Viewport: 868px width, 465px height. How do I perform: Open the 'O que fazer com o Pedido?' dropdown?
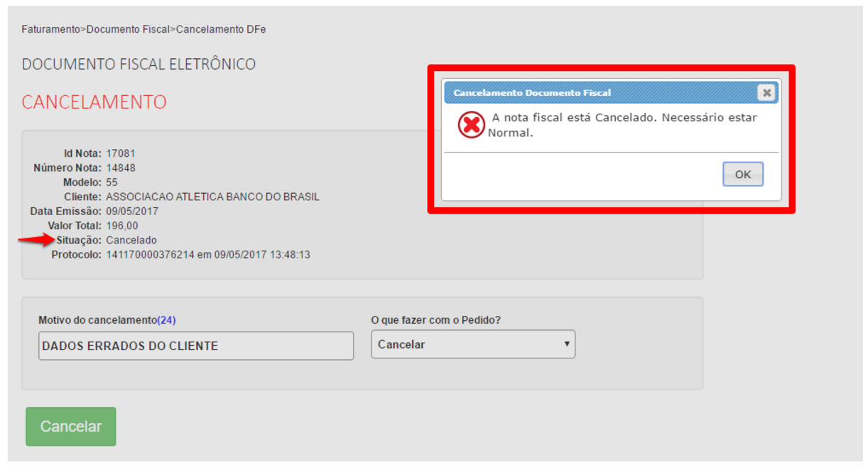(x=472, y=344)
